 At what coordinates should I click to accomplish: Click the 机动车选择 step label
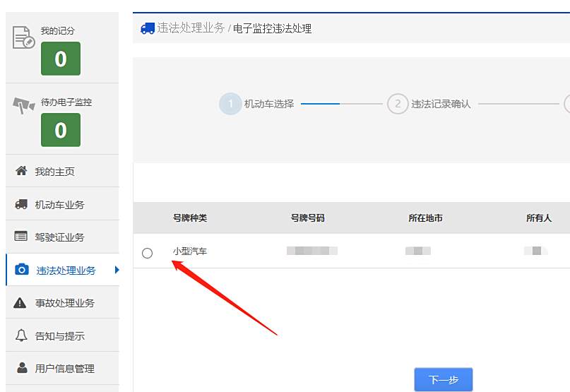269,104
